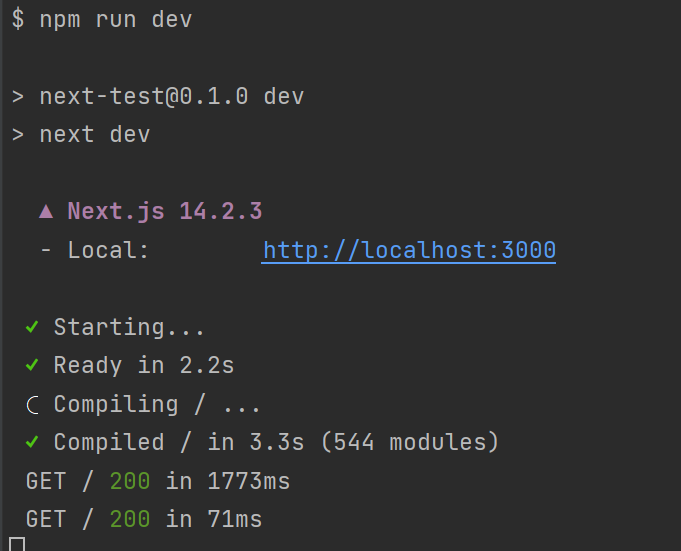Click 'Compiled / in 3.3s (544 modules)' line
The height and width of the screenshot is (551, 681).
pyautogui.click(x=276, y=442)
